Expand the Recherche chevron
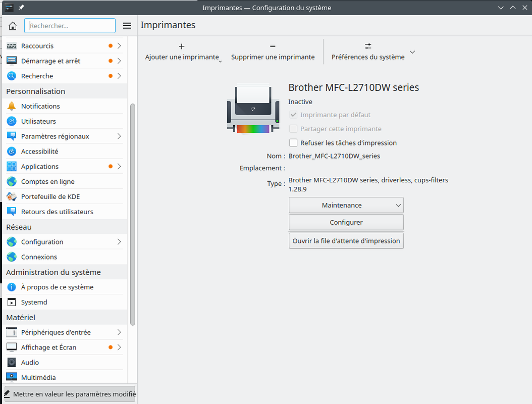 point(119,76)
